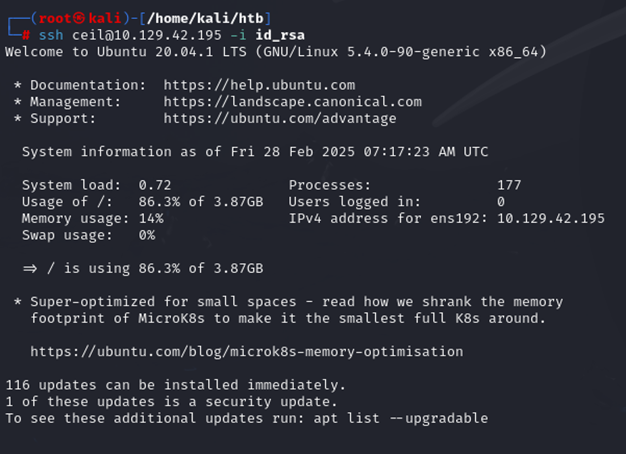
Task: Click the System load value 0.72
Action: [x=155, y=185]
